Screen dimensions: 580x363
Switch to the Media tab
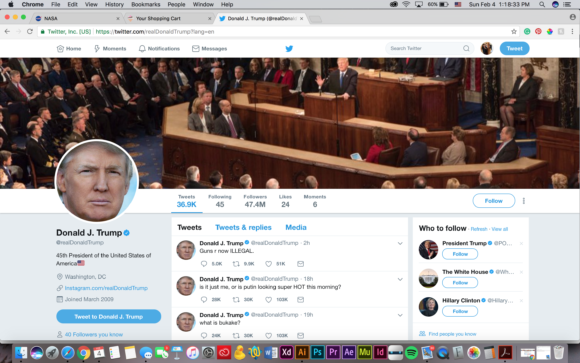point(296,227)
